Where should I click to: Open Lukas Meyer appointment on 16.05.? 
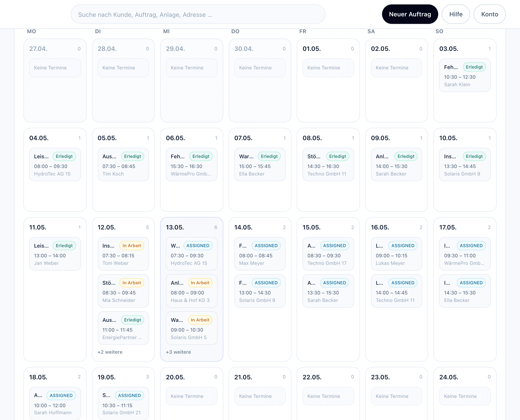pyautogui.click(x=396, y=254)
